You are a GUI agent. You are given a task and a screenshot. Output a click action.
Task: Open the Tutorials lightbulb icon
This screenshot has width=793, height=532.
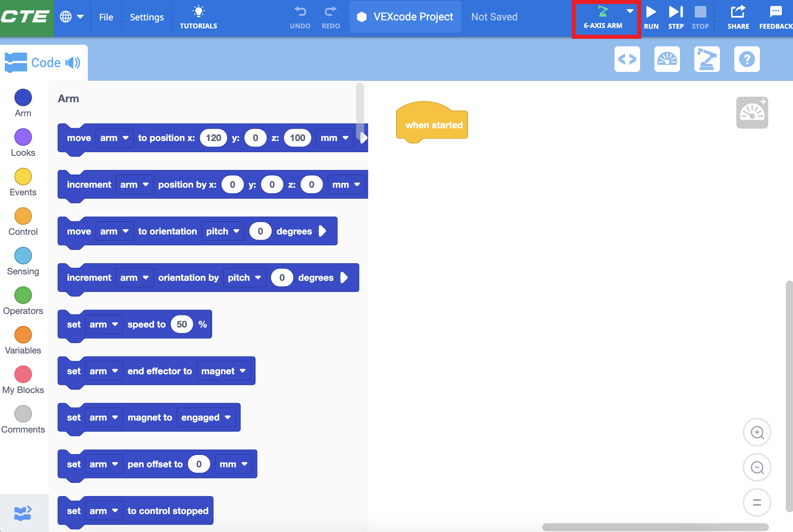(198, 12)
